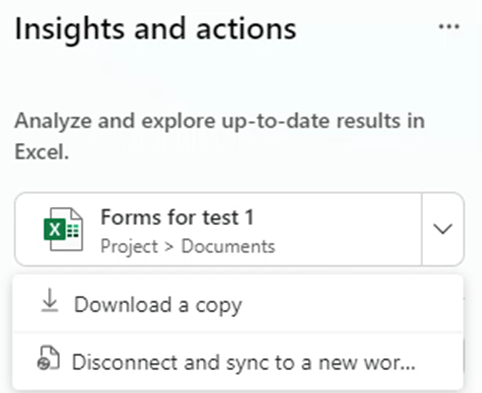This screenshot has height=393, width=482.
Task: Click the word copy in Download a copy
Action: coord(219,306)
